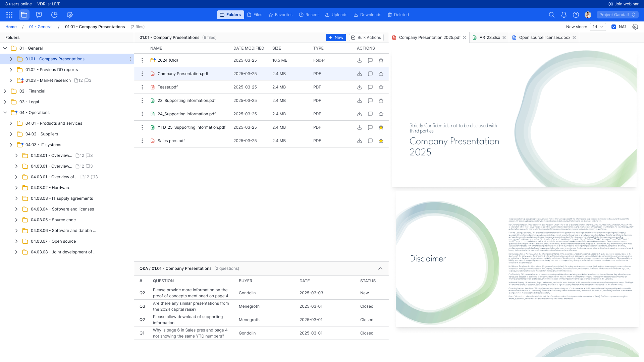Switch to the Favorites tab
Viewport: 644px width, 362px height.
(280, 15)
